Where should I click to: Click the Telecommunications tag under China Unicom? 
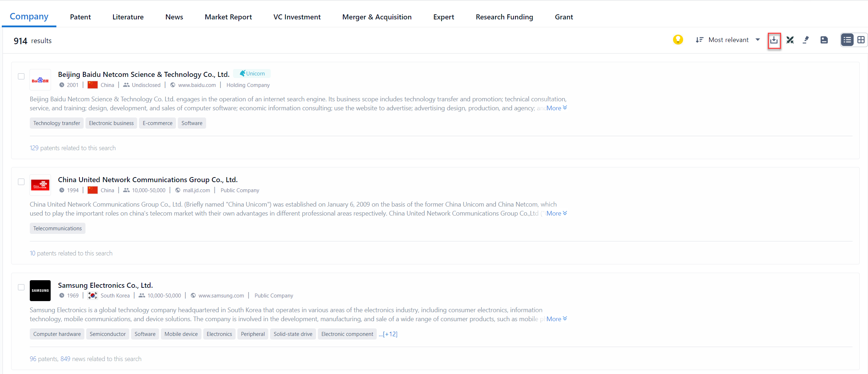(57, 228)
